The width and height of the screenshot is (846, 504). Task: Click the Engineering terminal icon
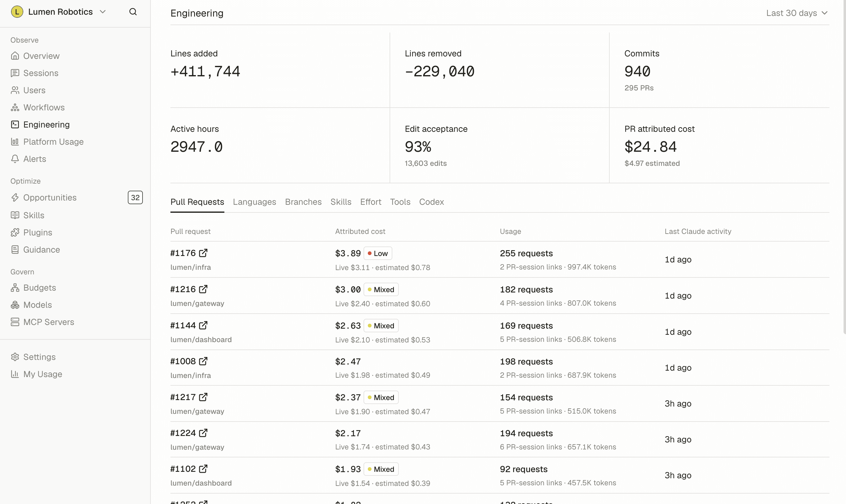tap(15, 125)
